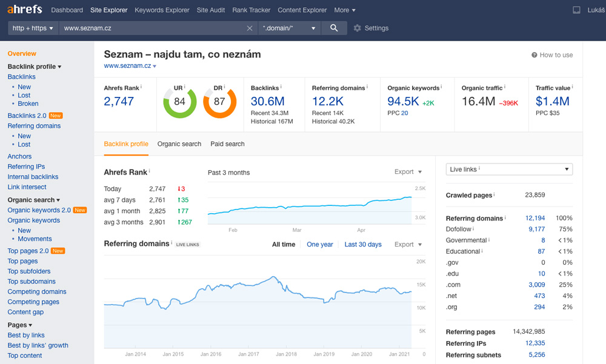
Task: Open Rank Tracker
Action: (251, 10)
